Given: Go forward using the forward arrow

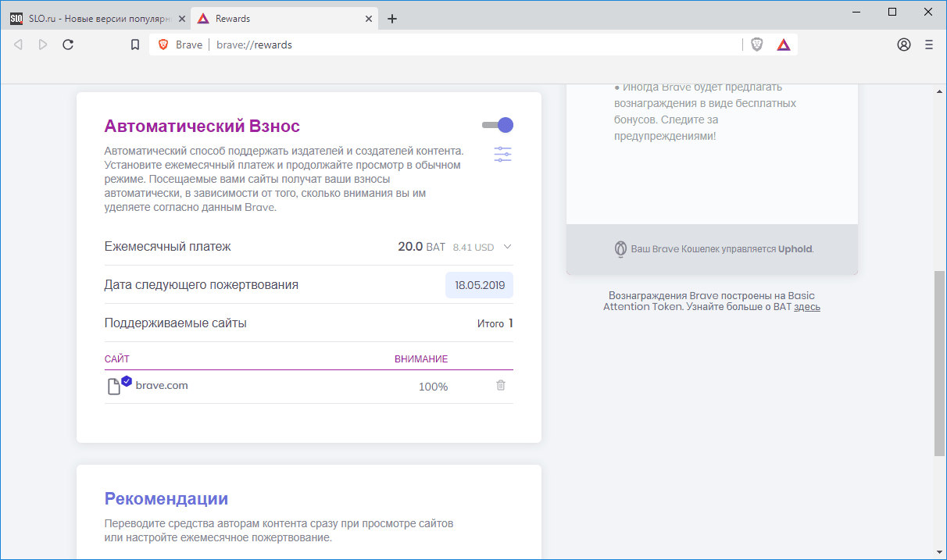Looking at the screenshot, I should pos(43,45).
